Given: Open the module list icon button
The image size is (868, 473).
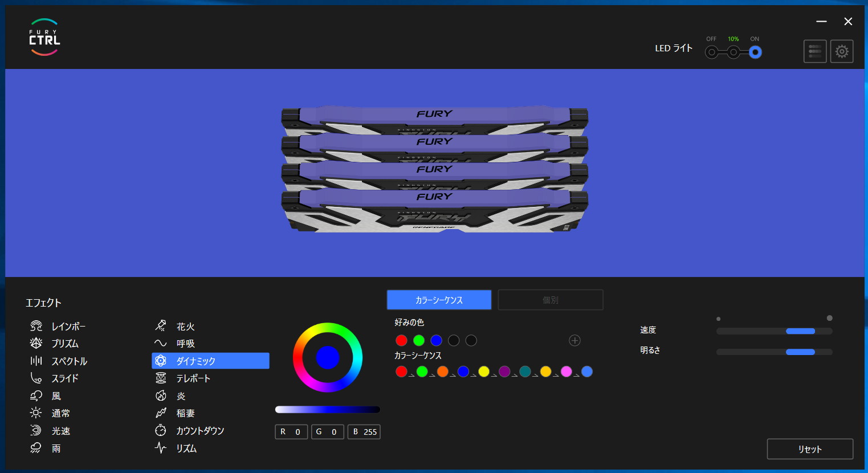Looking at the screenshot, I should tap(815, 51).
